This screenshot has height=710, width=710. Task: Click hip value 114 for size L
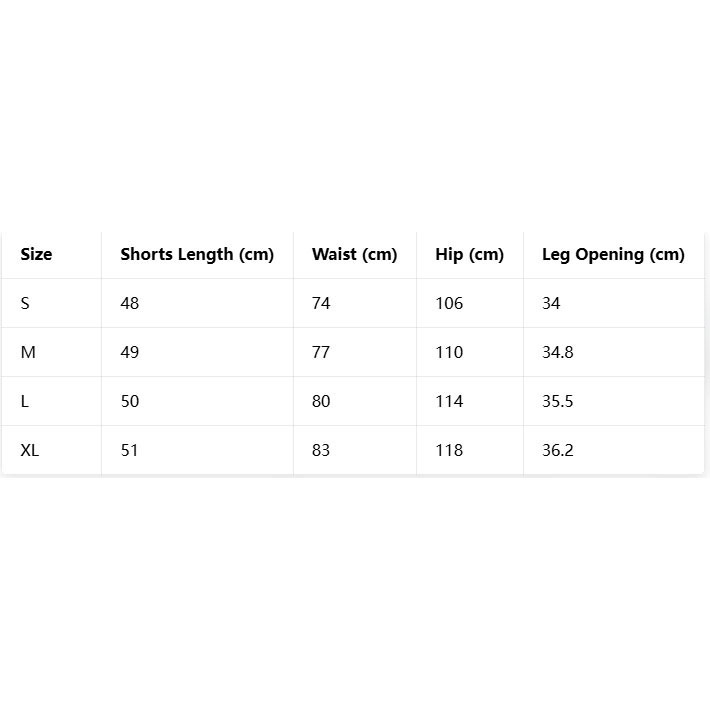[x=449, y=401]
